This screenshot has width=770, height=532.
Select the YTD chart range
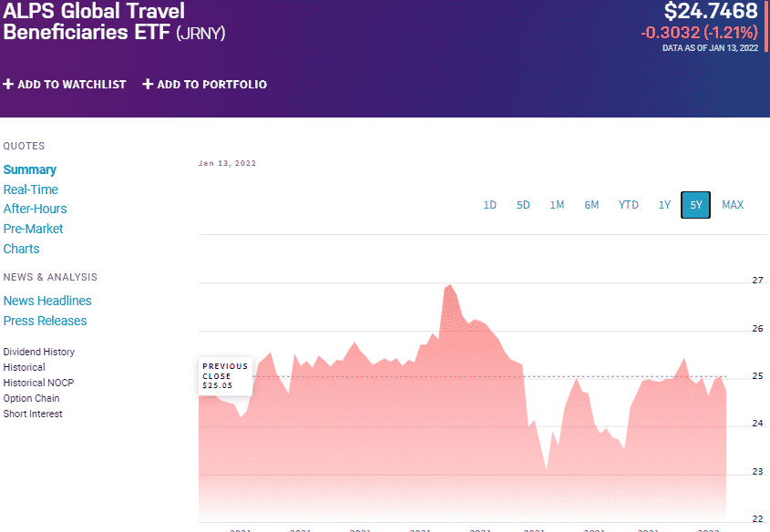[x=628, y=205]
